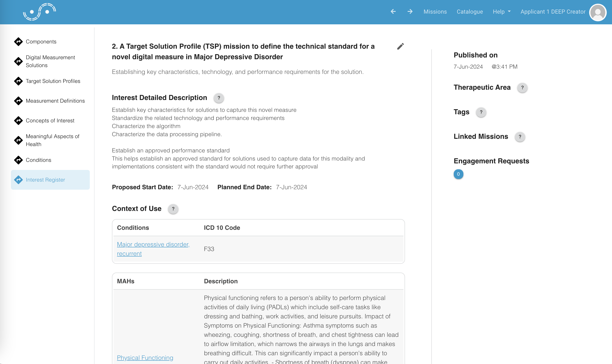Open the Missions menu item
Screen dimensions: 612x364
[x=435, y=12]
